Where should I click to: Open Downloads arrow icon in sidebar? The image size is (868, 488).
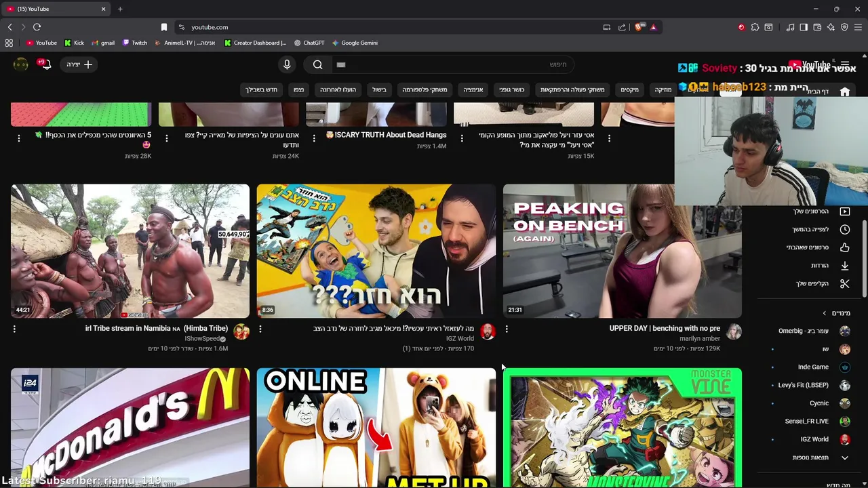click(844, 266)
